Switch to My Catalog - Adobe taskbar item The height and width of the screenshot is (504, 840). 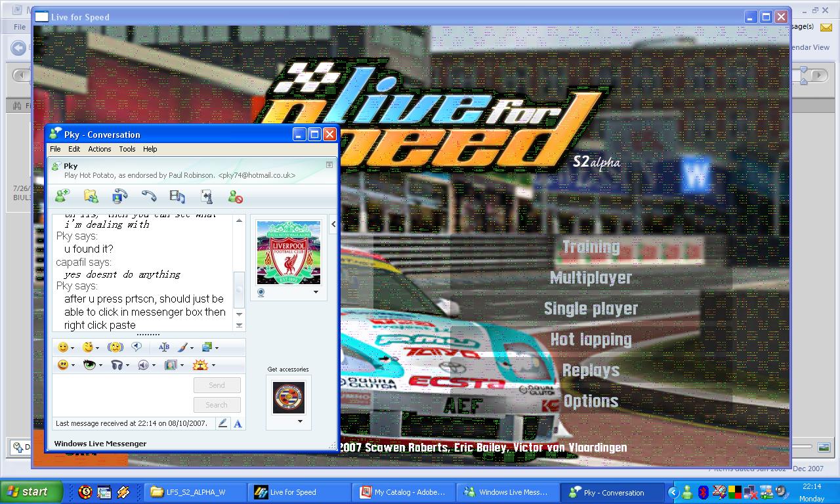[x=406, y=492]
